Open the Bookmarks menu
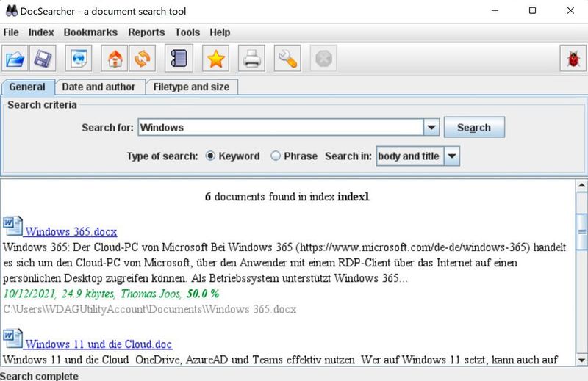 point(90,32)
